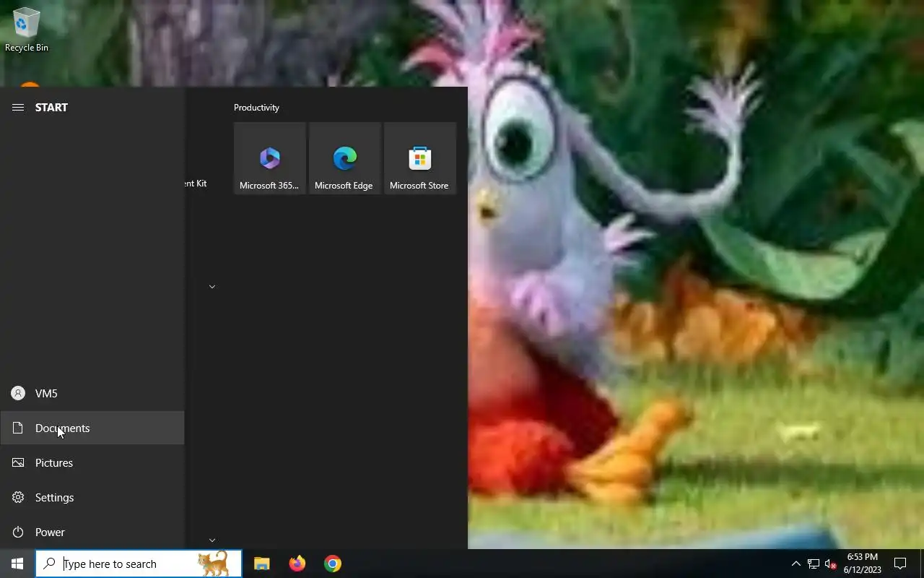Open Google Chrome from taskbar

pos(333,564)
